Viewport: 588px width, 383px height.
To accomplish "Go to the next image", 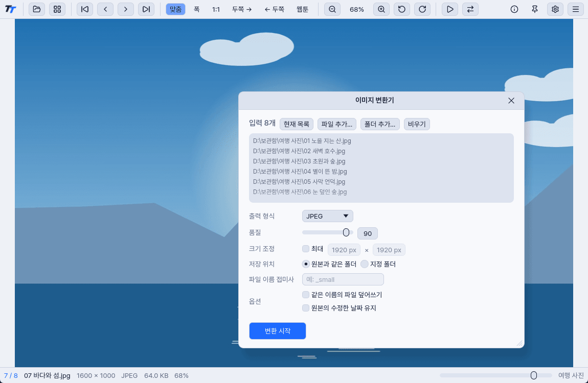I will 126,9.
